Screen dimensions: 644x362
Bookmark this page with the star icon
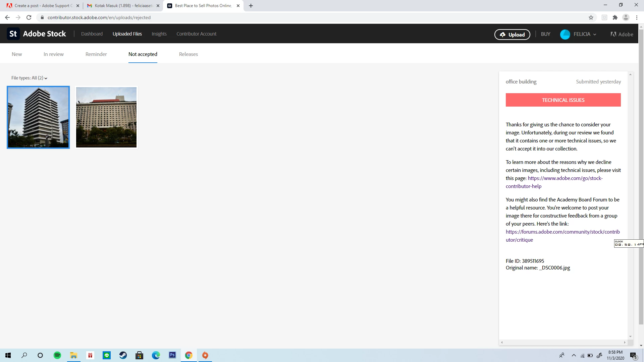click(591, 17)
